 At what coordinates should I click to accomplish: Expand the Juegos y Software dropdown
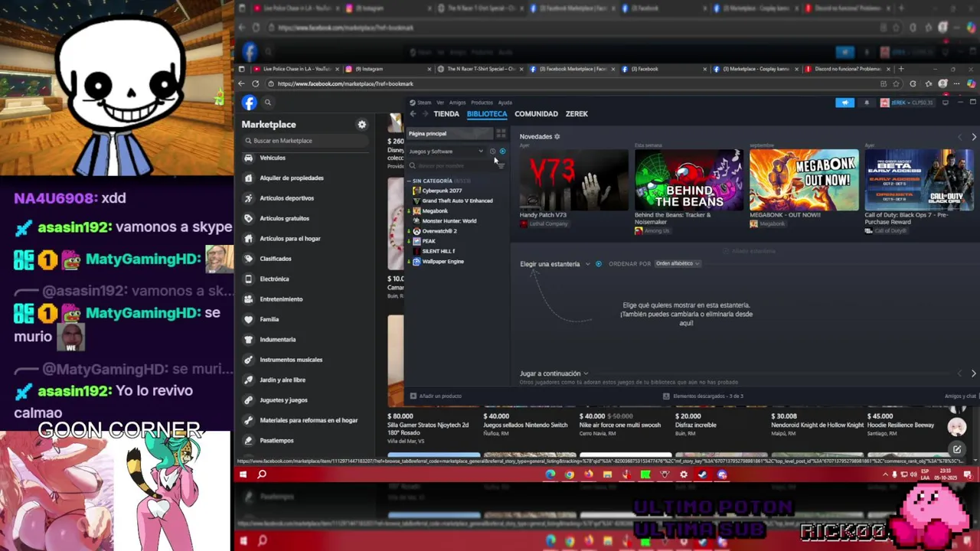coord(446,152)
